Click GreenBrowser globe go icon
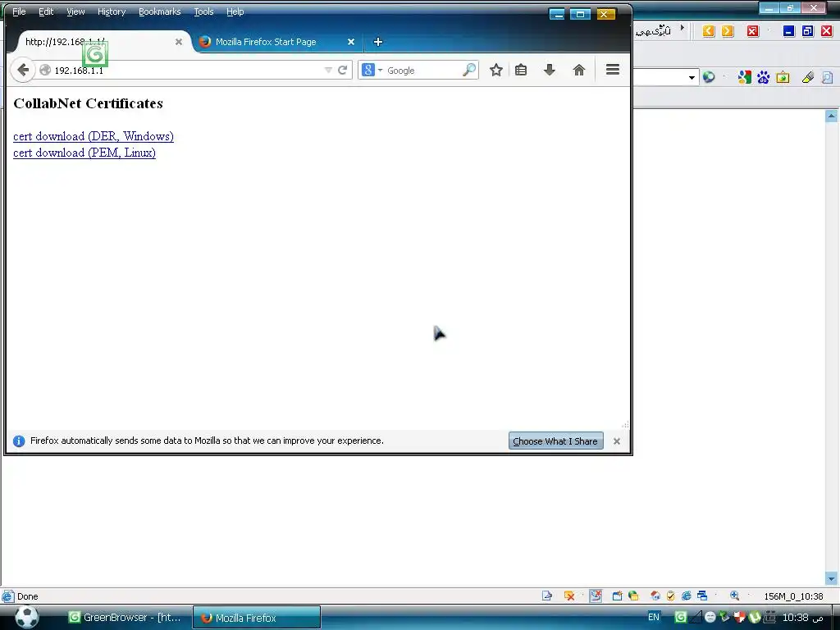 (708, 77)
